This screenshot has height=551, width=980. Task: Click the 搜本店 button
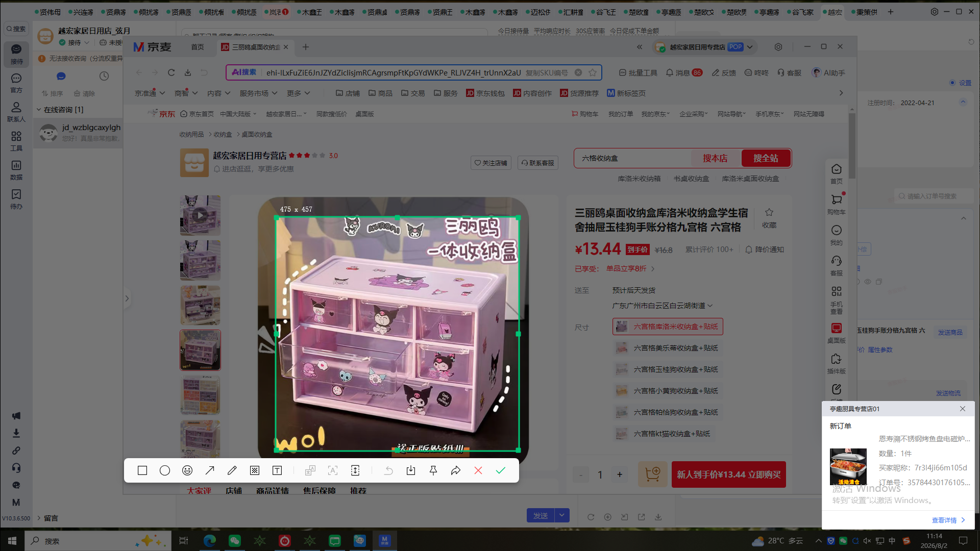[715, 158]
